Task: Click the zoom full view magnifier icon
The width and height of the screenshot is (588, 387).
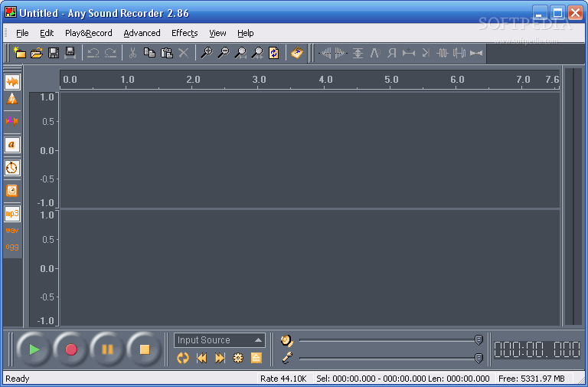Action: coord(257,53)
